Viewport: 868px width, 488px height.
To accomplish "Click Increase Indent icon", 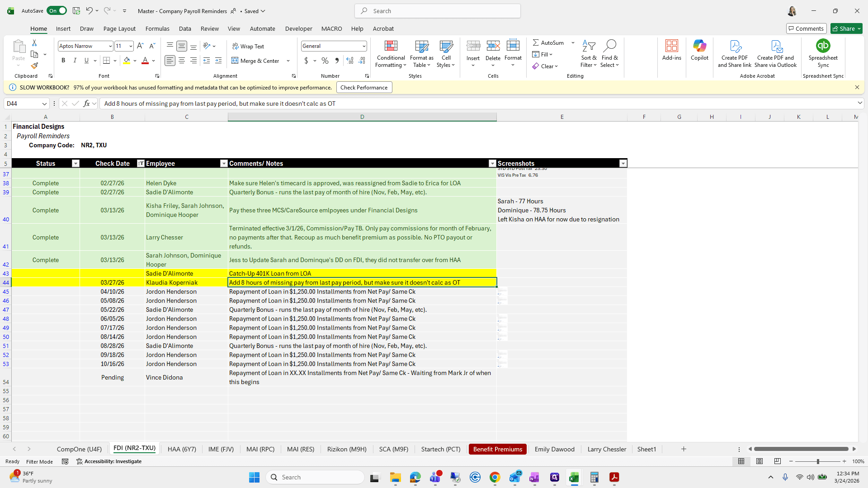I will 218,61.
